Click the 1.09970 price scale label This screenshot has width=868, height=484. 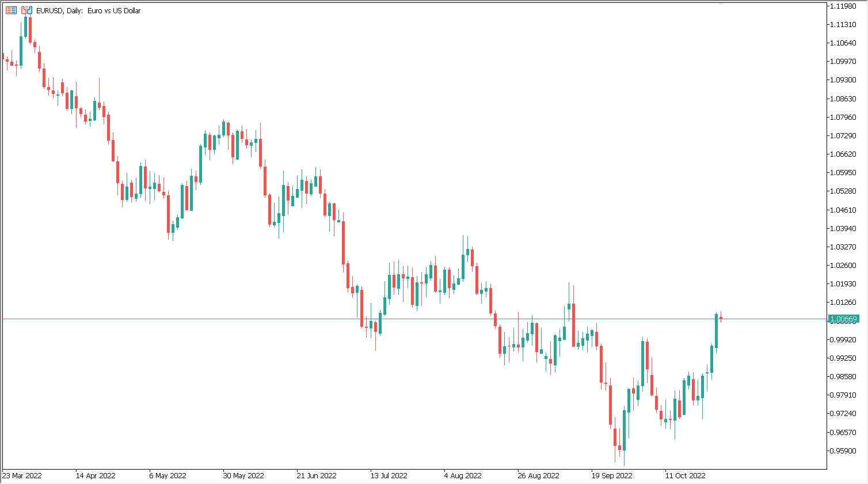pos(844,61)
